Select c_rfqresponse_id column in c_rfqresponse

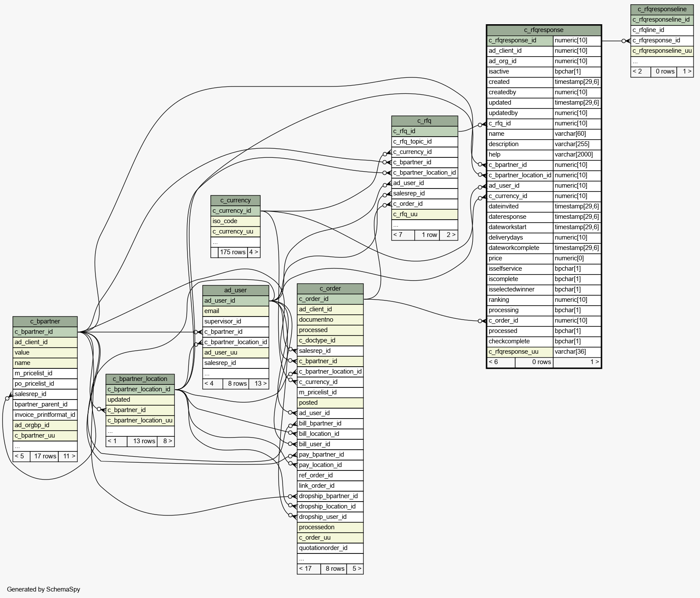click(x=520, y=41)
